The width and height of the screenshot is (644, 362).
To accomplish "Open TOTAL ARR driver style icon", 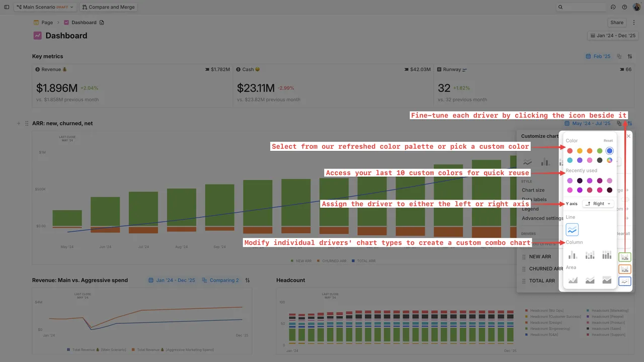I will [x=624, y=281].
